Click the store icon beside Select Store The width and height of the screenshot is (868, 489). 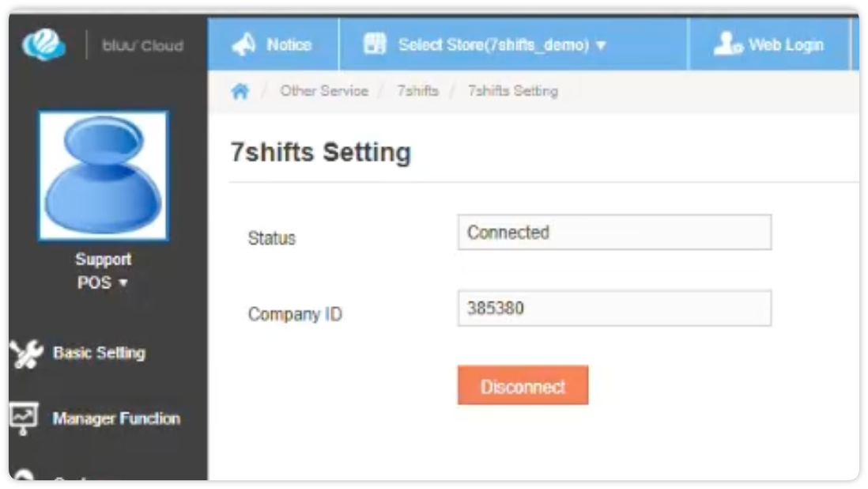[x=375, y=44]
